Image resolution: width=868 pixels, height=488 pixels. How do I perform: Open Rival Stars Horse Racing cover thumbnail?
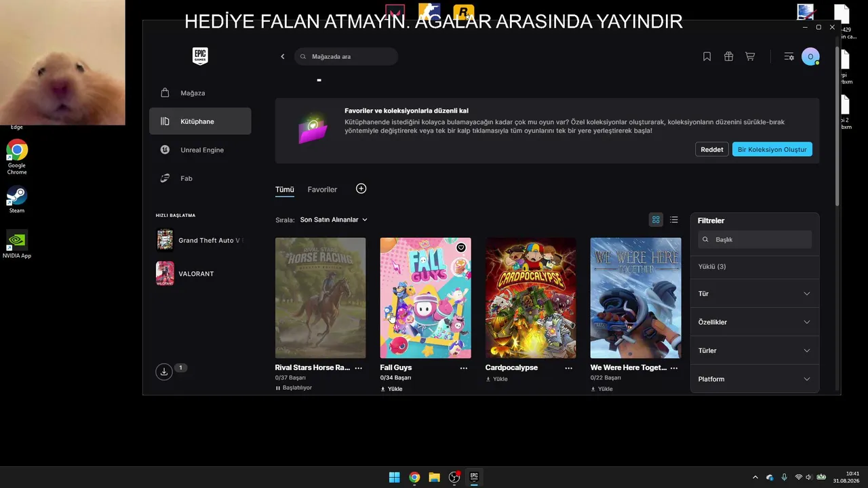coord(320,298)
